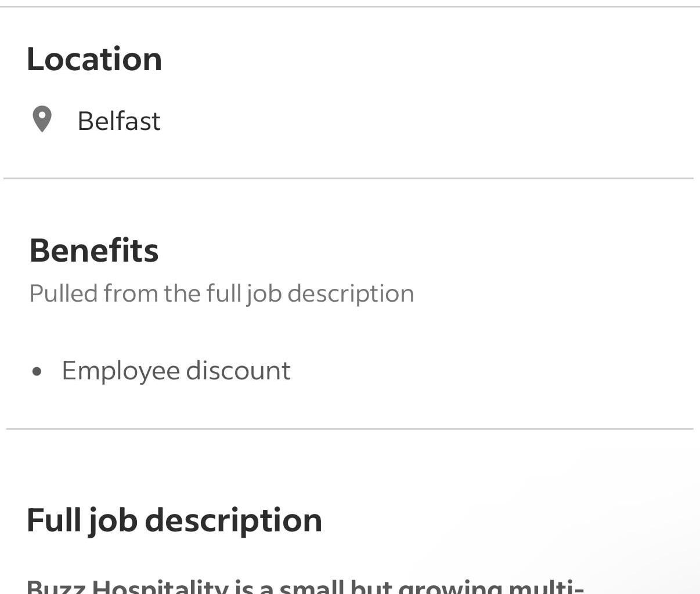Click the divider line under the Location section
This screenshot has height=594, width=700.
pos(348,178)
